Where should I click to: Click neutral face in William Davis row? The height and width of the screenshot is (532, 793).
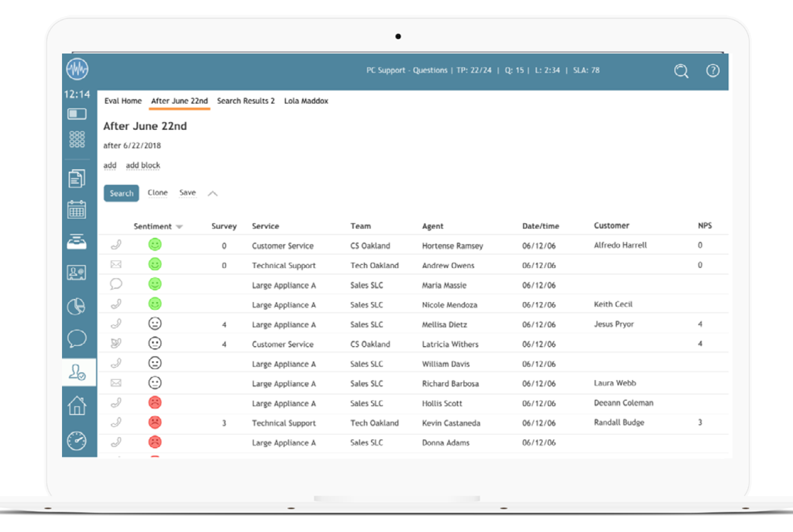155,363
